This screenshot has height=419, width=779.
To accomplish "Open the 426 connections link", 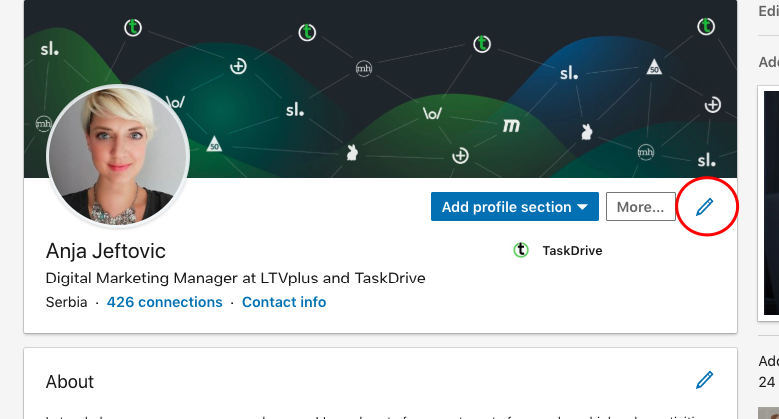I will [164, 302].
